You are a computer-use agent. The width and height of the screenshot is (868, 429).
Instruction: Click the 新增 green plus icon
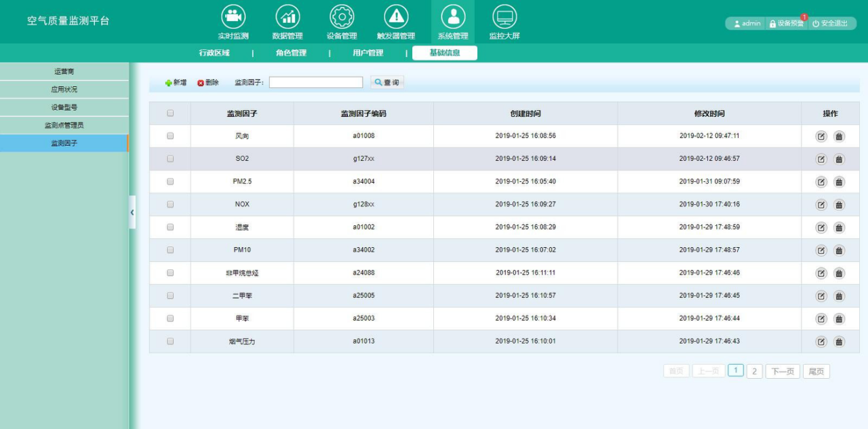point(167,81)
